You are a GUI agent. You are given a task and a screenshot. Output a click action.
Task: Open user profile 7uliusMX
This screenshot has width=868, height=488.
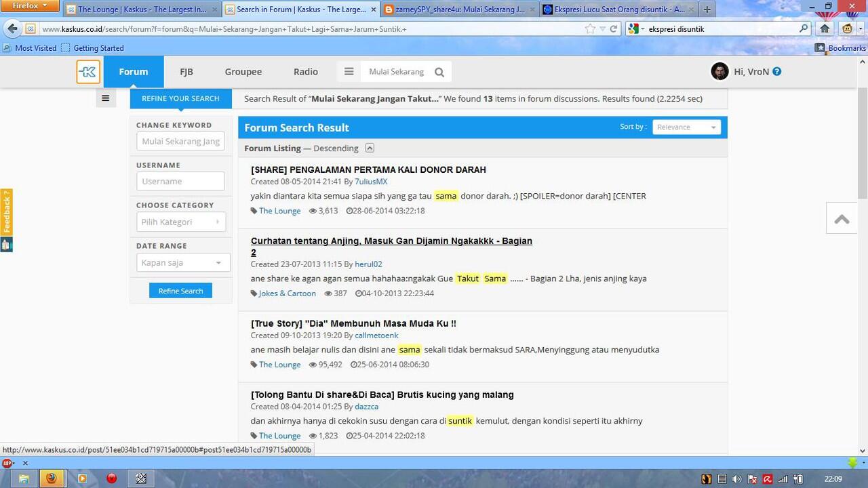click(371, 182)
